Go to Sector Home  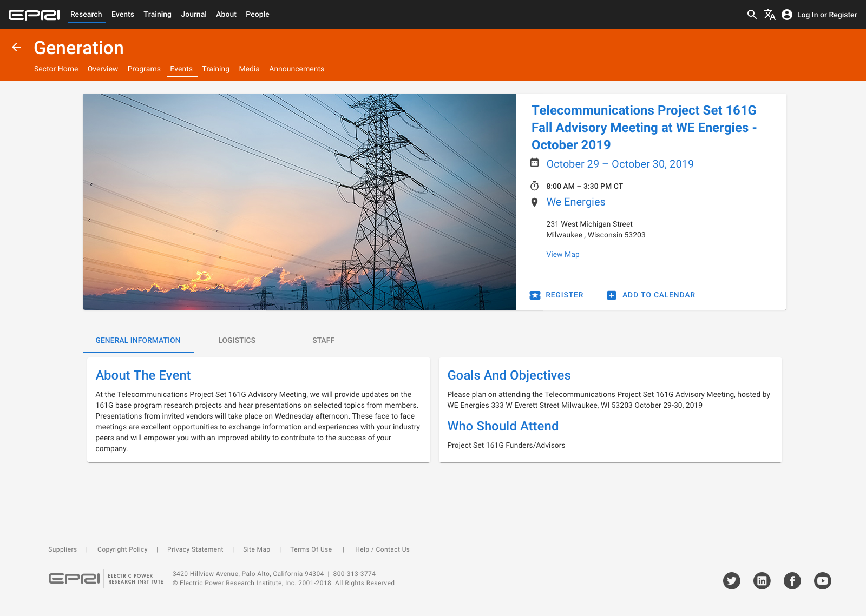[56, 69]
